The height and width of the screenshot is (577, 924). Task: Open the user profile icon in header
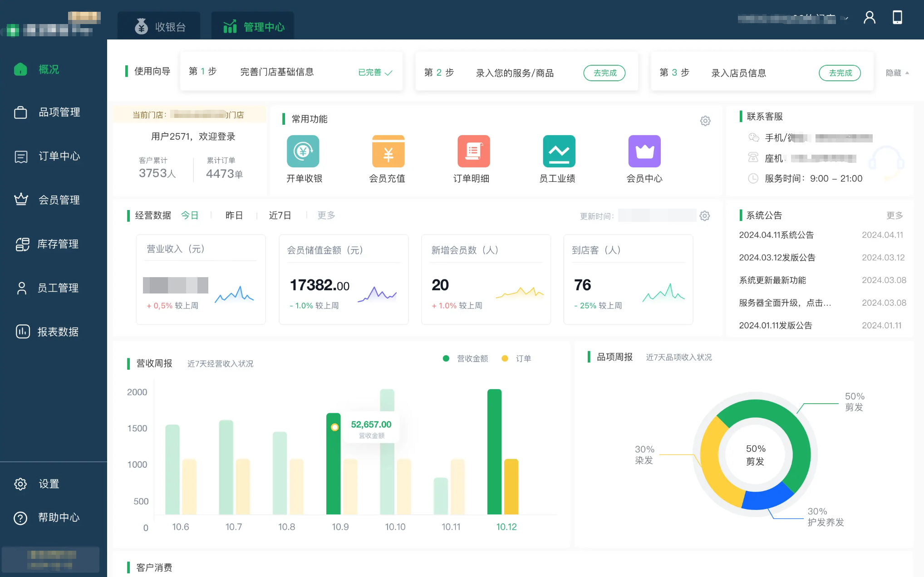click(869, 18)
